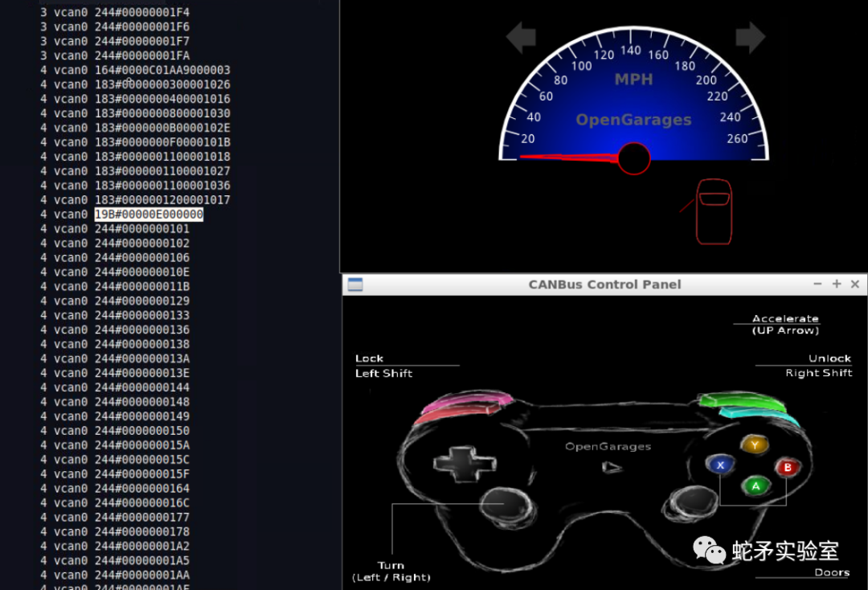Click the CANBus Control Panel title bar
The image size is (868, 590).
tap(604, 285)
